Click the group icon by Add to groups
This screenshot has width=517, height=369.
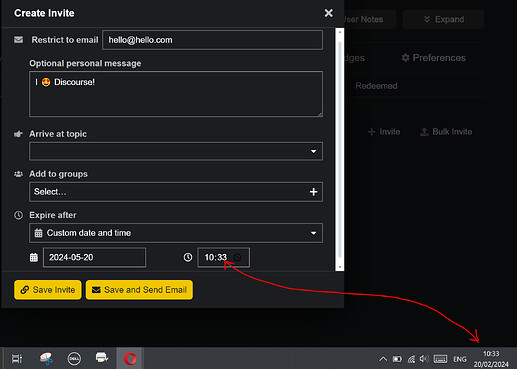pyautogui.click(x=18, y=174)
